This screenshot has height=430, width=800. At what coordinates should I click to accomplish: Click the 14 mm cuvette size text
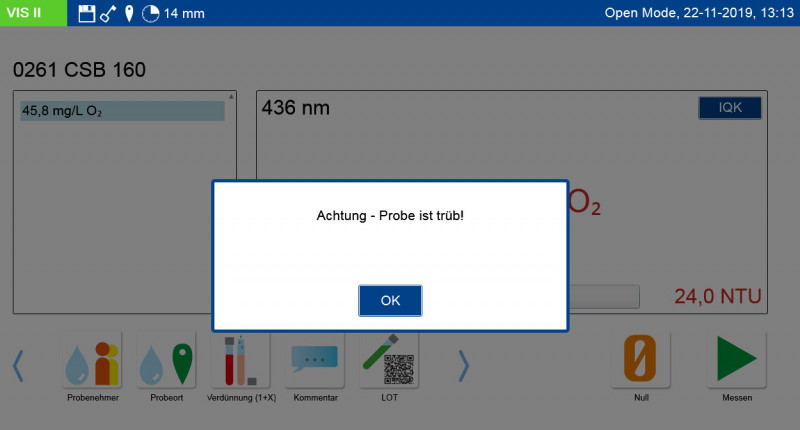point(184,14)
